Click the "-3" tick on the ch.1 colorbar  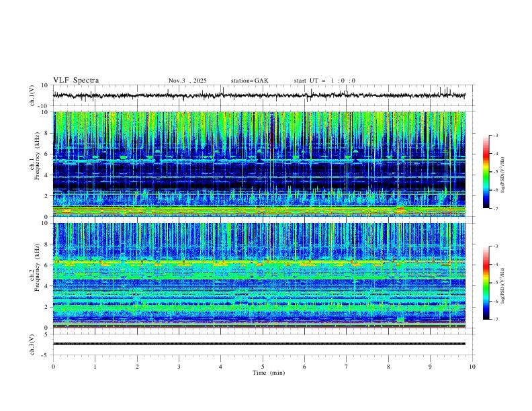[x=495, y=135]
